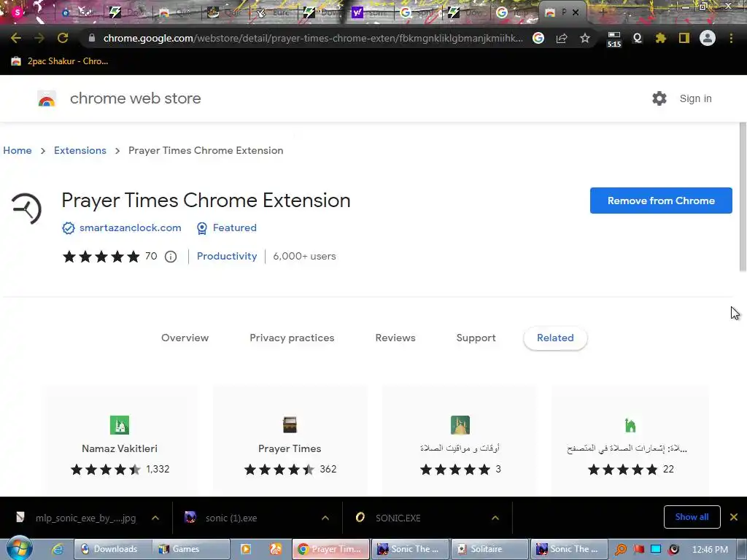
Task: Click Remove from Chrome button
Action: click(x=661, y=201)
